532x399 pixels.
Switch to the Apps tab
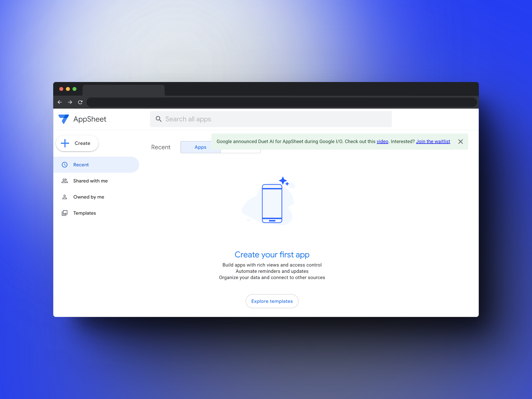pyautogui.click(x=200, y=147)
